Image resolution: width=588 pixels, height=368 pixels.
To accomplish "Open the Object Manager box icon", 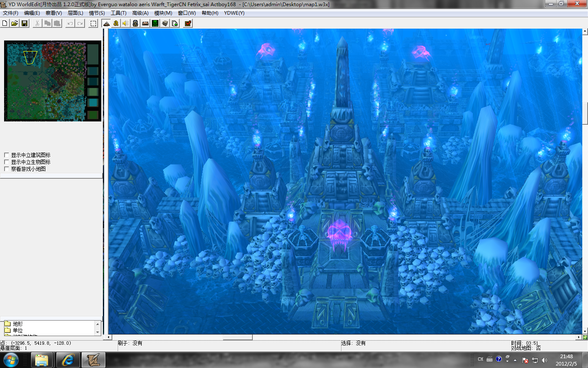I will 165,23.
